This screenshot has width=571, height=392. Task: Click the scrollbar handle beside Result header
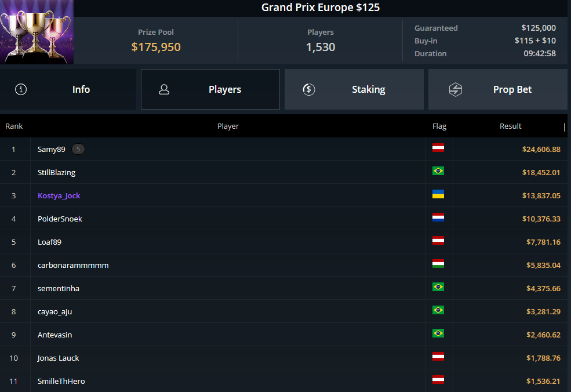point(565,127)
